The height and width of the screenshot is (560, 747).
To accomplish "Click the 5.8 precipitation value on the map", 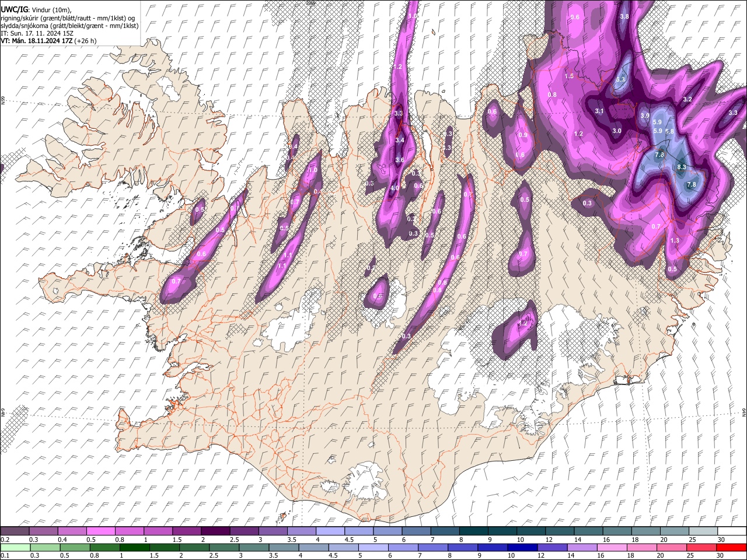I will click(x=669, y=132).
